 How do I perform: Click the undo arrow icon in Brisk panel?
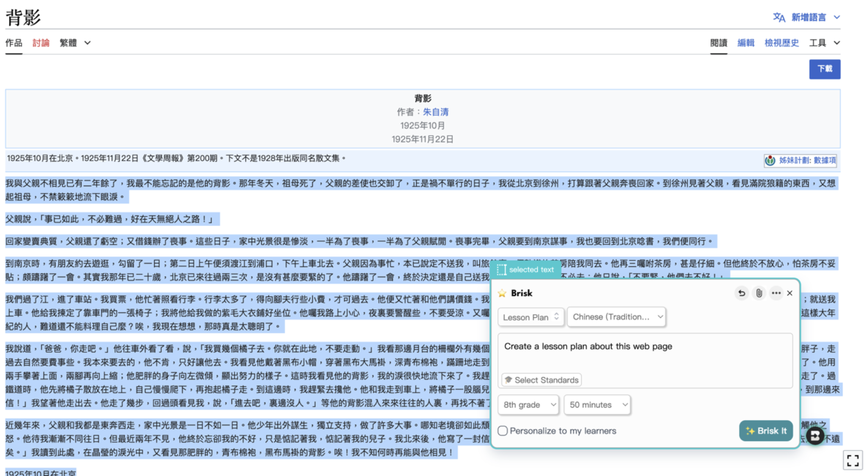pos(741,293)
